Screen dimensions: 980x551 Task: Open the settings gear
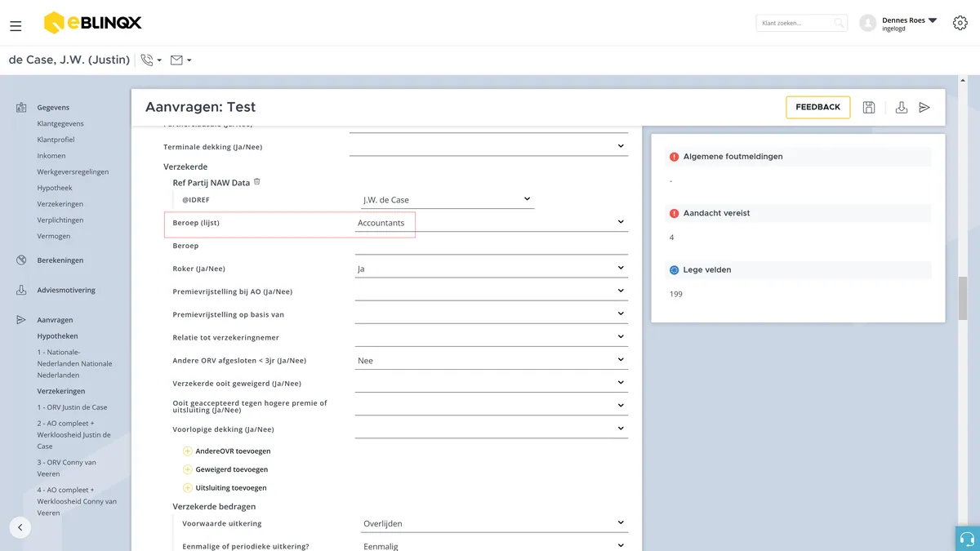960,23
